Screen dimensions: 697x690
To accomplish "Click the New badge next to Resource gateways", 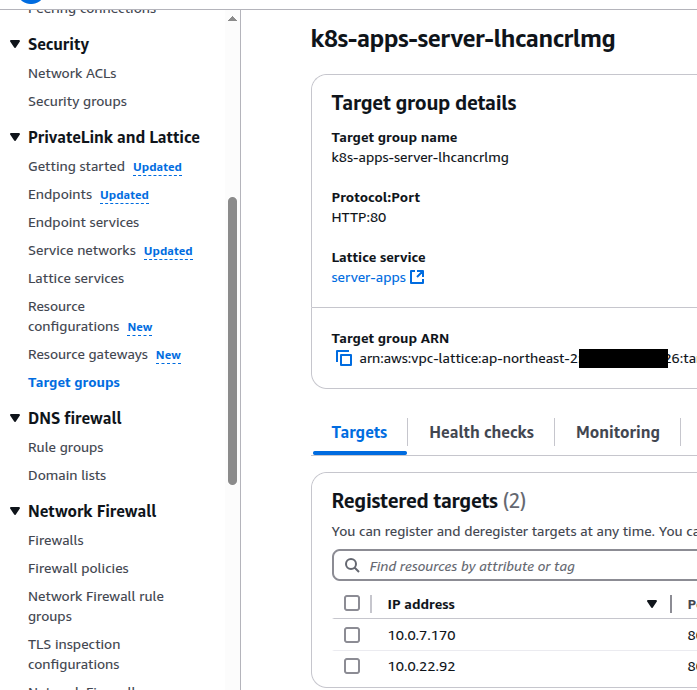I will coord(168,355).
